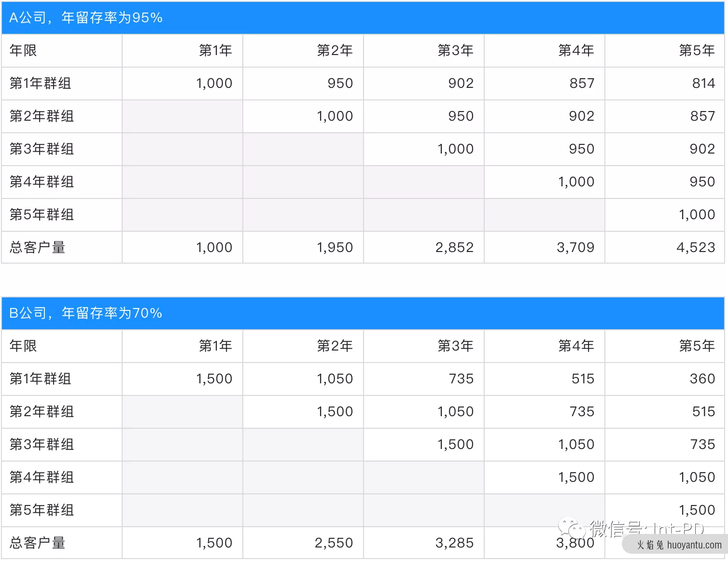Click the total '3,800' in B公司 table
The height and width of the screenshot is (561, 728).
[x=575, y=543]
